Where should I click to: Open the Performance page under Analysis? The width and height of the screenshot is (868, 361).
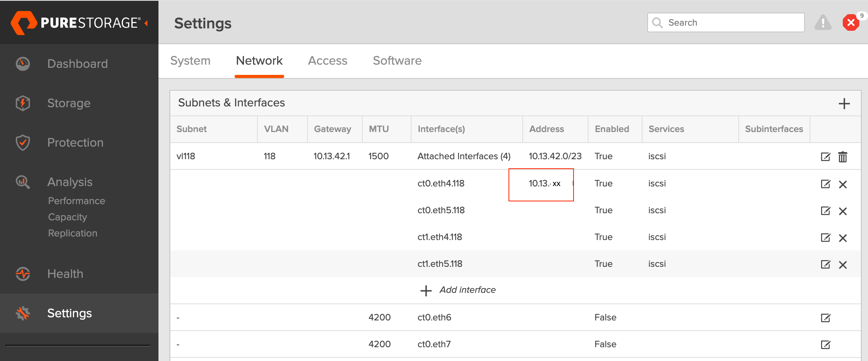pos(76,201)
